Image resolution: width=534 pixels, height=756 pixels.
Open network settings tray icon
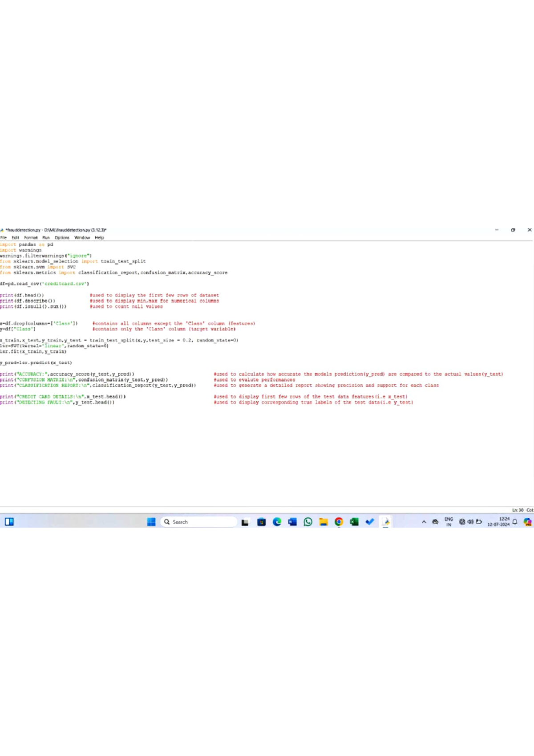coord(462,522)
